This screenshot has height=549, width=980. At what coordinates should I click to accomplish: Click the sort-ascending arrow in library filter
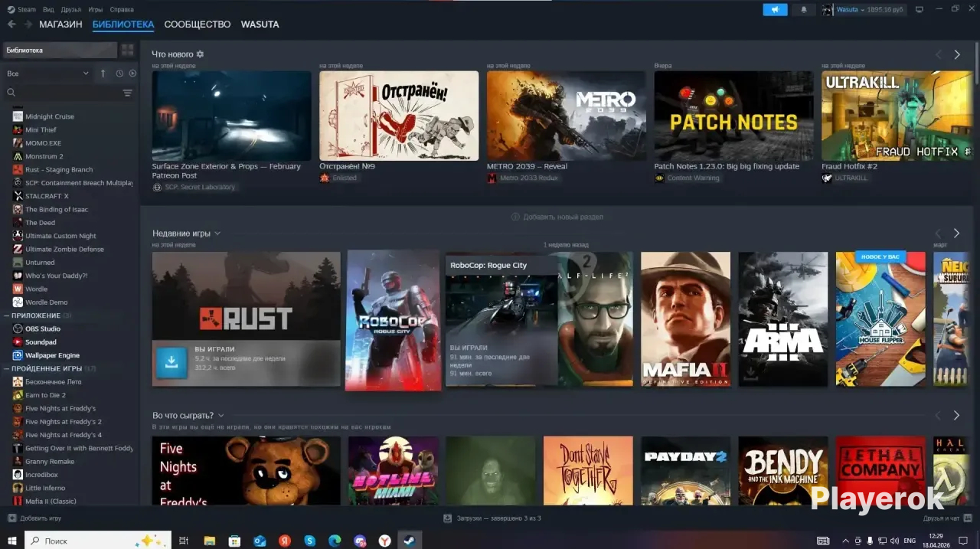(103, 74)
